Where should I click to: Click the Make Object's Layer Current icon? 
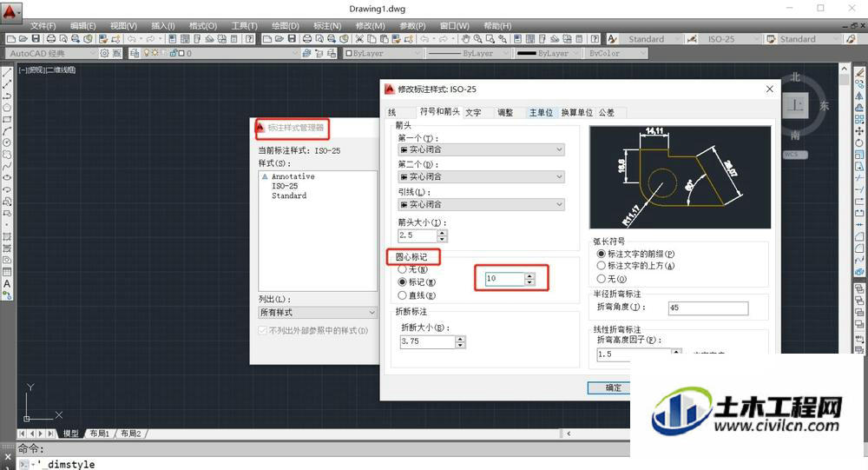[306, 53]
